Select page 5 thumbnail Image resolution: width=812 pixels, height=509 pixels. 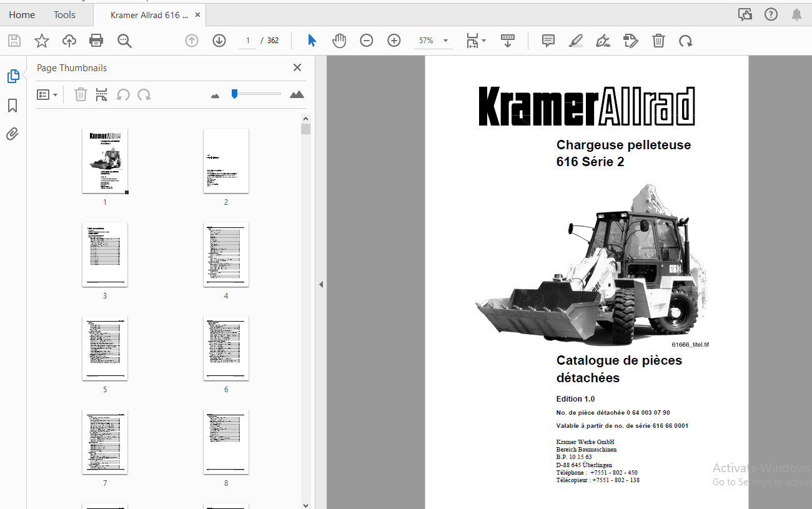[x=105, y=348]
